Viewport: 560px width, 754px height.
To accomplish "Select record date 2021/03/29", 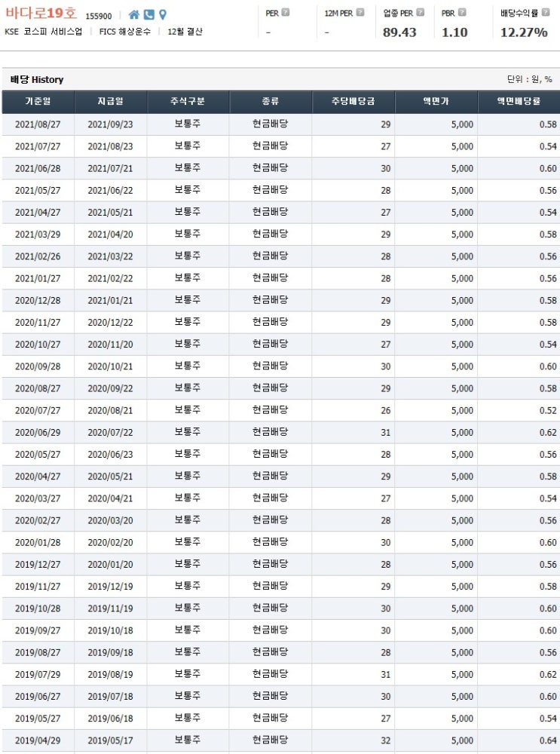I will click(38, 234).
